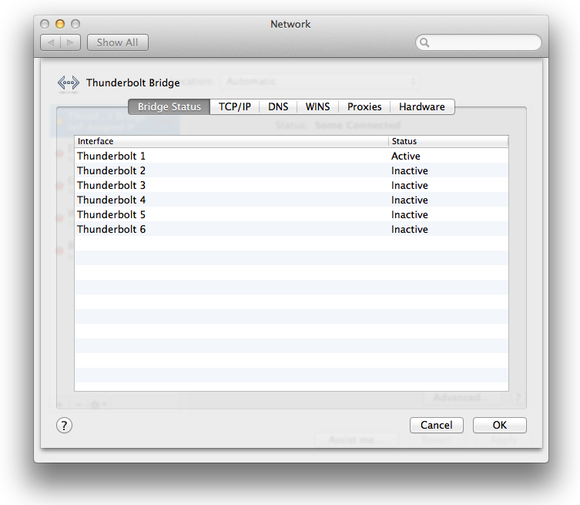Click the Thunderbolt Bridge icon

click(68, 83)
